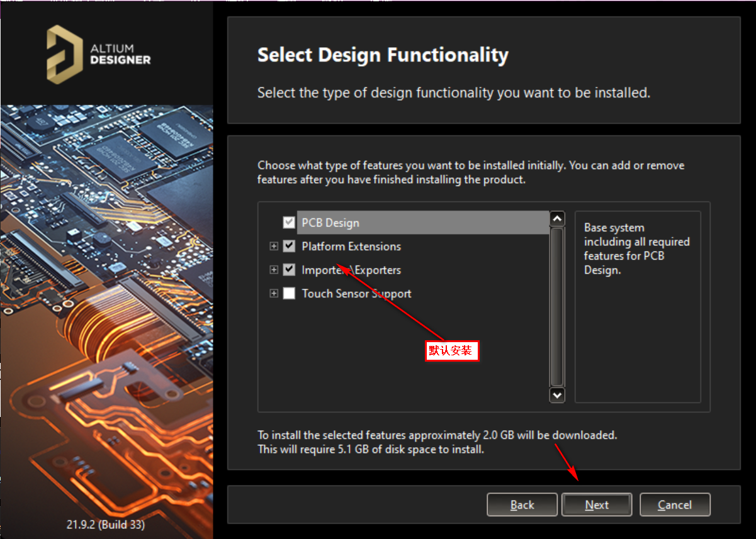
Task: Click the 2.0 GB download size note
Action: click(437, 435)
